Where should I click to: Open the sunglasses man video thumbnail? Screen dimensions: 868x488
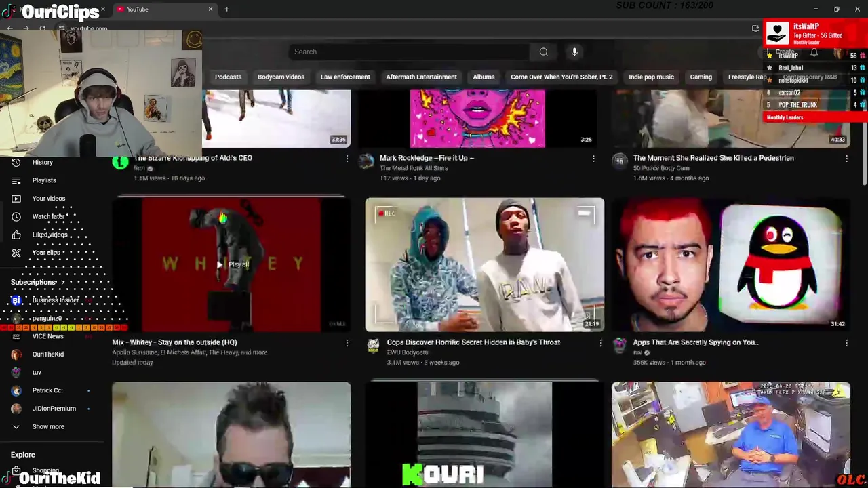(x=231, y=434)
